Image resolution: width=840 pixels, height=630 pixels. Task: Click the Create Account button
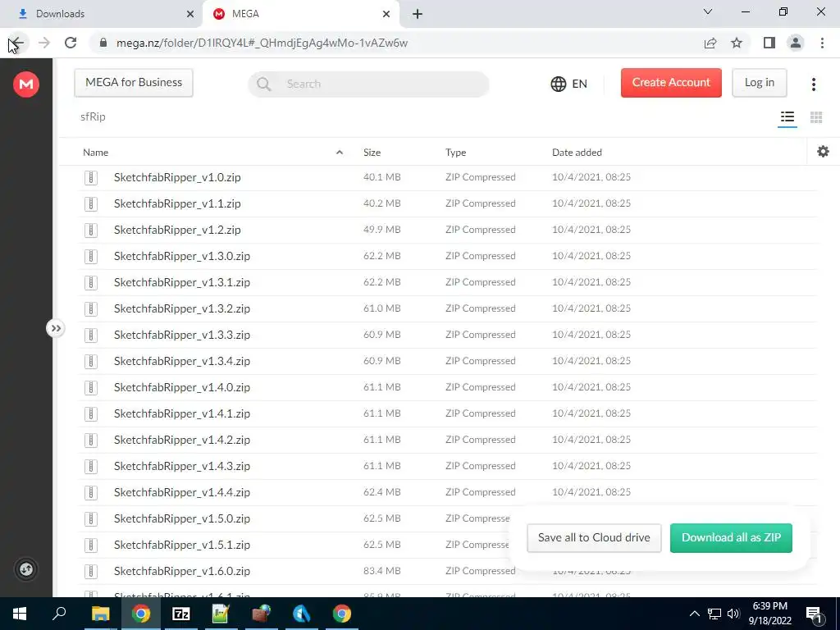[671, 83]
